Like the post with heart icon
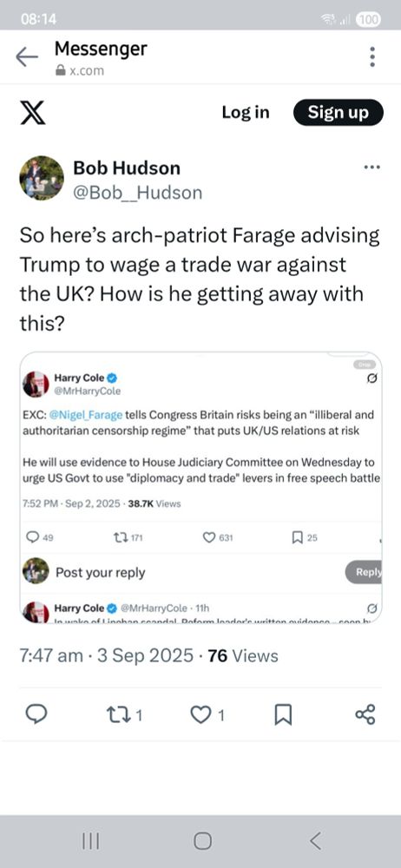This screenshot has height=868, width=401. (207, 715)
